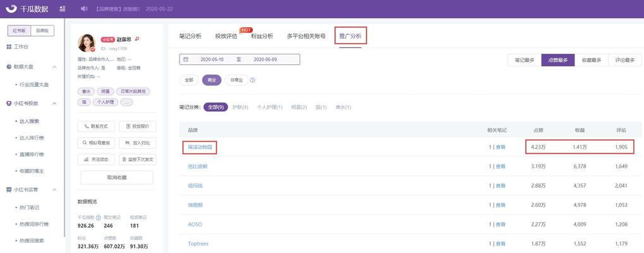Open the date range picker
Screen dimensions: 644x253
[x=240, y=59]
